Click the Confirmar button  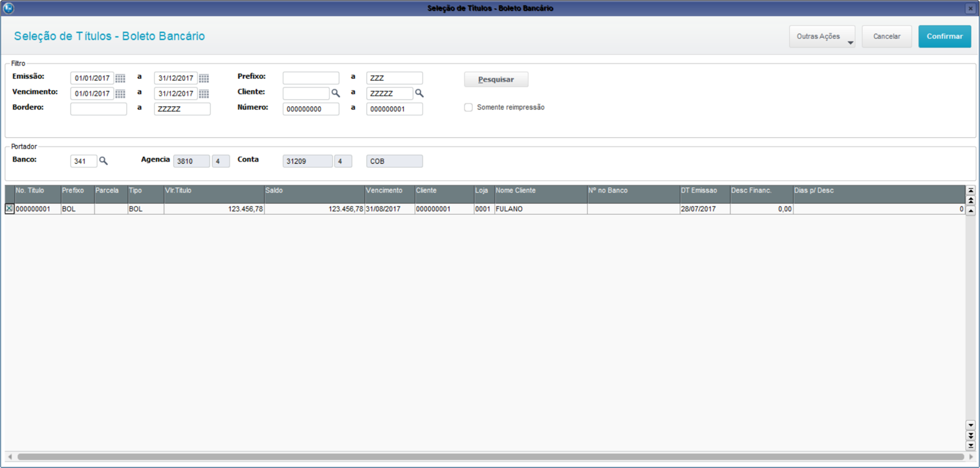(944, 37)
